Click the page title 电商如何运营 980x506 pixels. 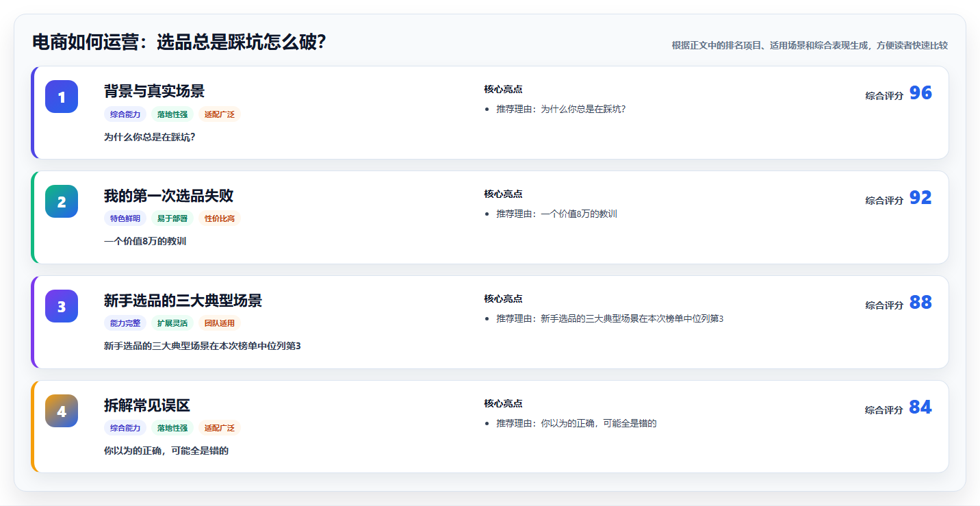(x=179, y=42)
